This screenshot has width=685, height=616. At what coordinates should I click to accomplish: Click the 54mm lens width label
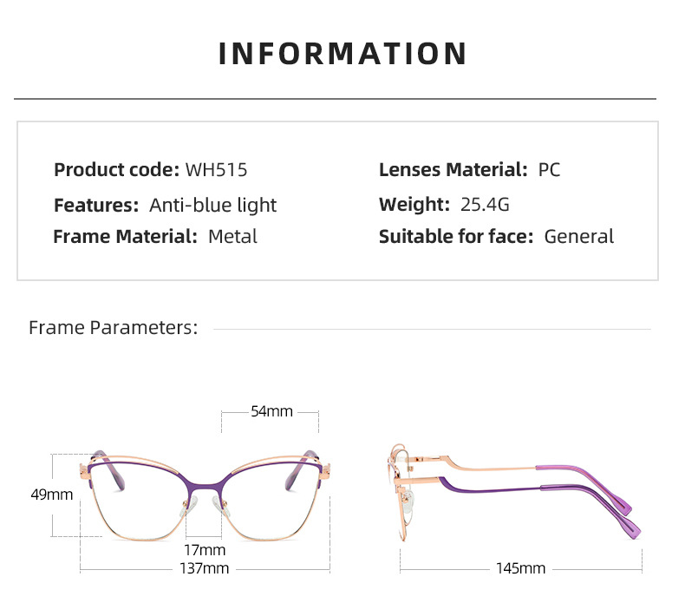[271, 411]
